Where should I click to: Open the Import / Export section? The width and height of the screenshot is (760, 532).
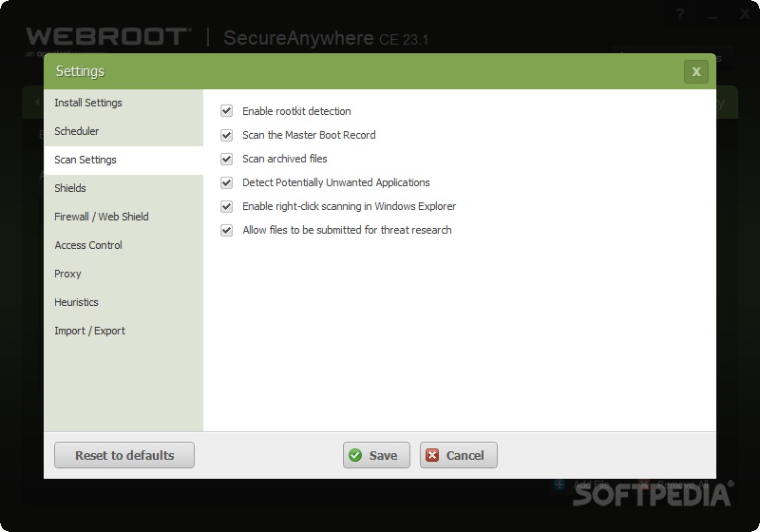point(123,332)
